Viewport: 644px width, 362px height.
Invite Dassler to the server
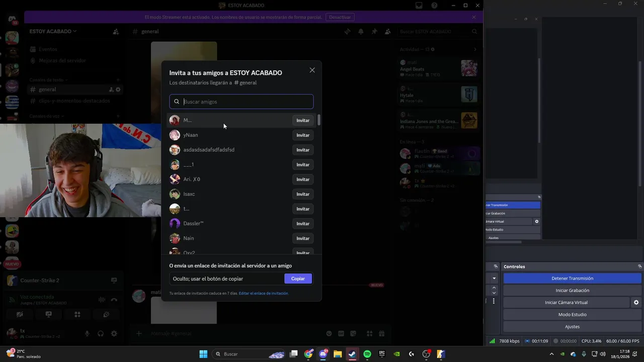click(303, 224)
